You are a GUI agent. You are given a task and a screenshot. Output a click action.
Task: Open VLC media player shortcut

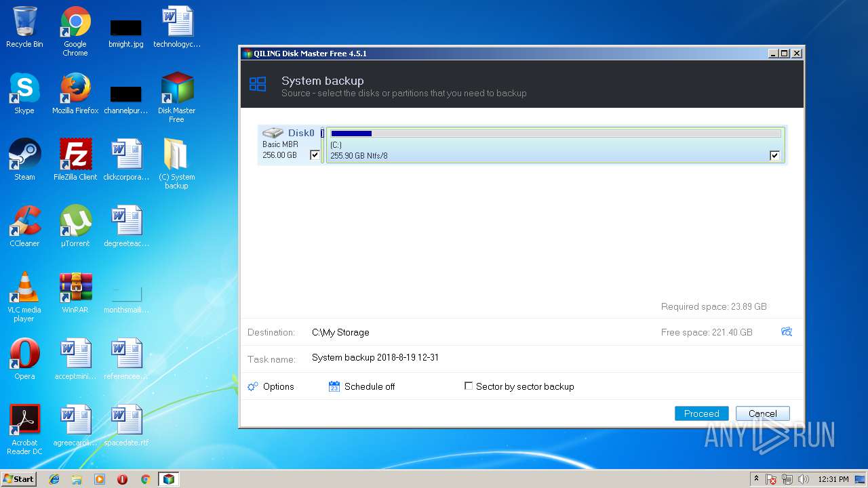[x=24, y=297]
